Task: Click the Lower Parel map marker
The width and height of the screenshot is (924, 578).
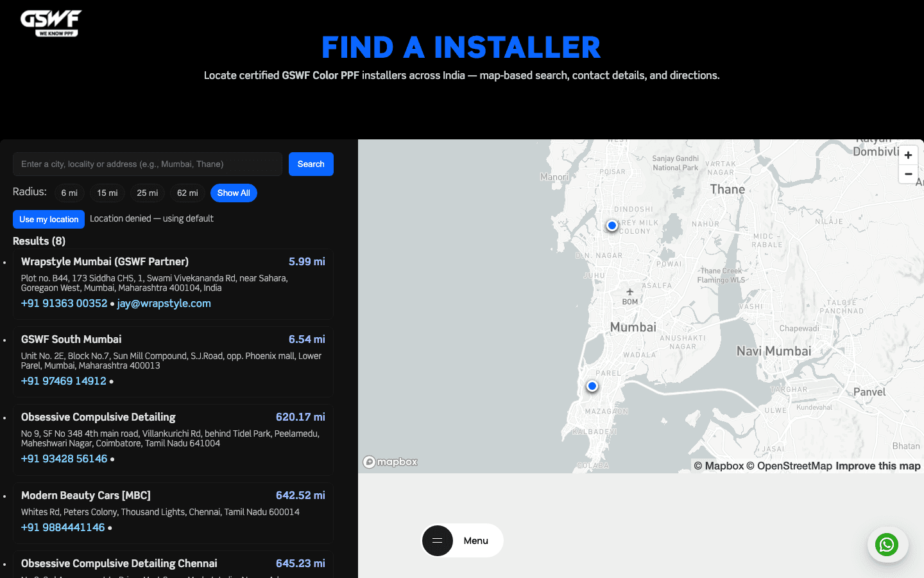Action: pyautogui.click(x=592, y=386)
